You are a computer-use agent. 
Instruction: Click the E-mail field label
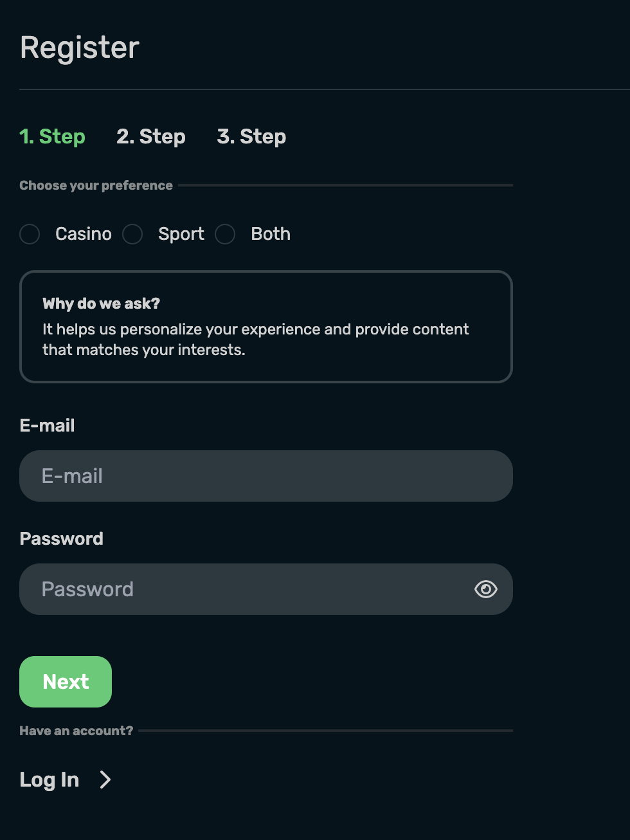click(x=48, y=426)
